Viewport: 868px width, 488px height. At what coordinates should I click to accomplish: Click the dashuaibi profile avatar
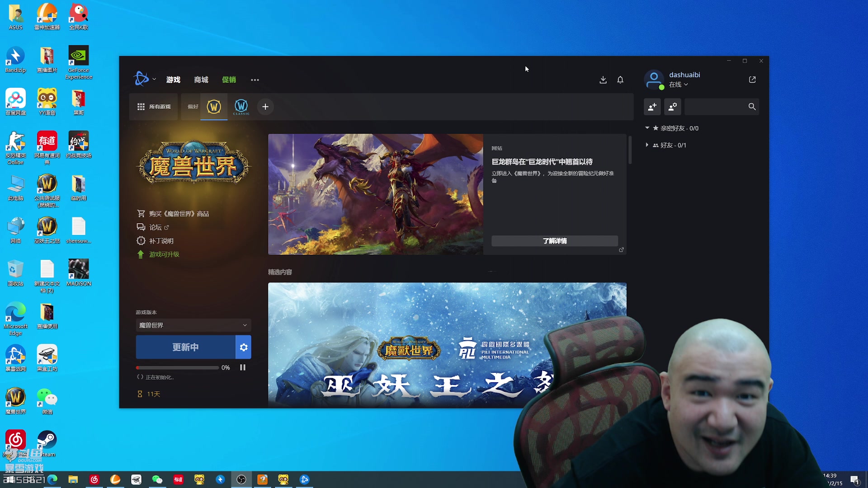(654, 80)
